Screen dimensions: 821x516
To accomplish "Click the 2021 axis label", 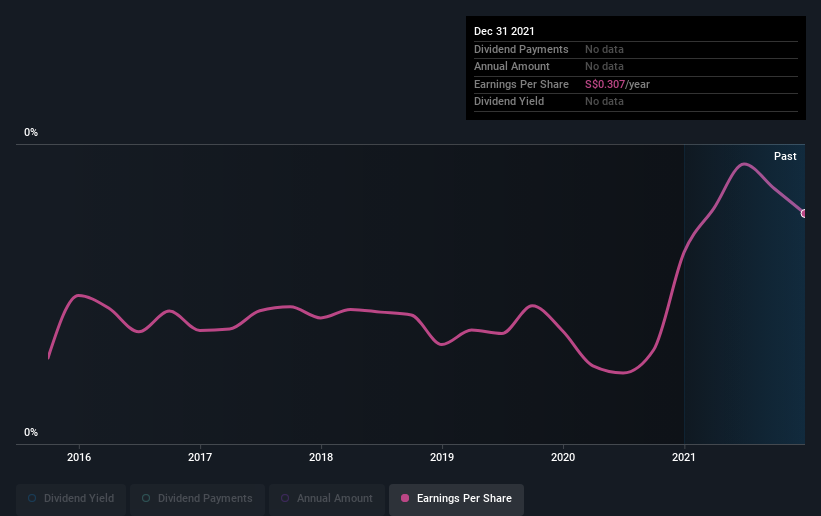I will pos(684,457).
